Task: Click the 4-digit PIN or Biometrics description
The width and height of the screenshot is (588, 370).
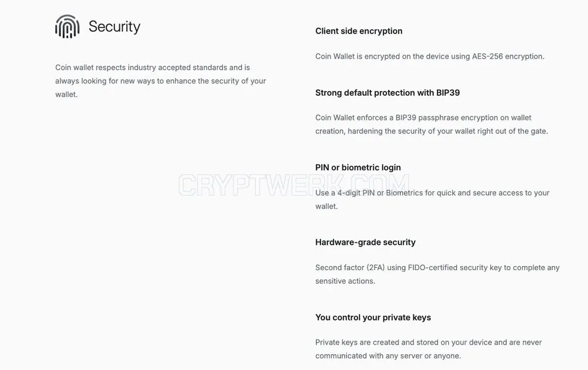Action: pyautogui.click(x=432, y=200)
